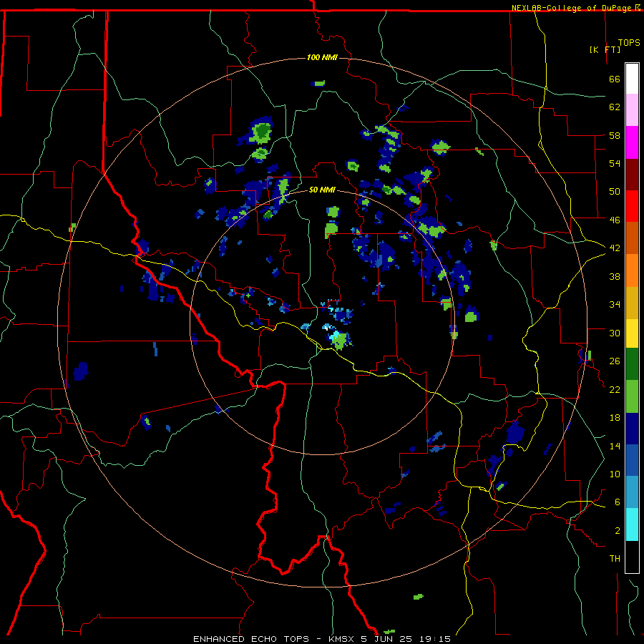Select the dark green 30 kft legend swatch
The height and width of the screenshot is (644, 644).
(x=632, y=364)
